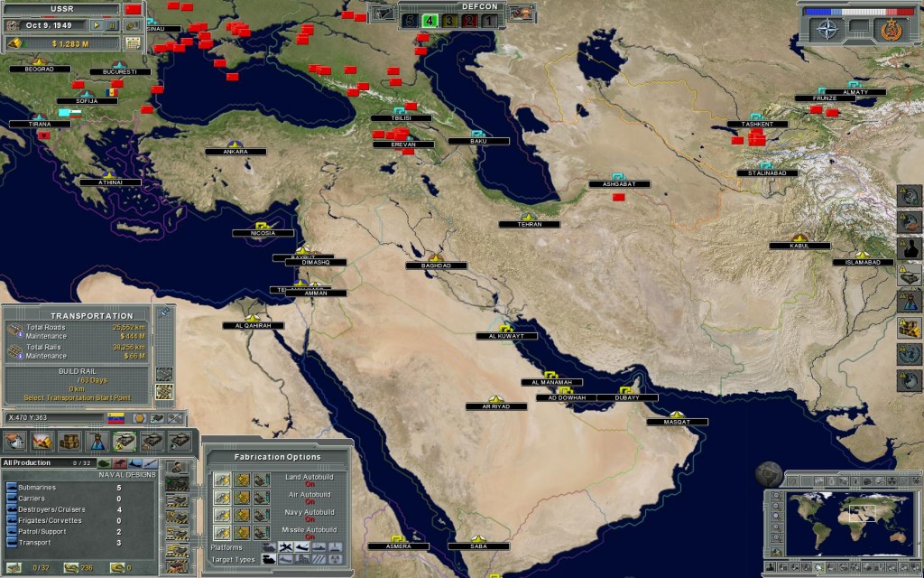The width and height of the screenshot is (924, 578).
Task: Click the gold treasury icon
Action: coord(14,43)
